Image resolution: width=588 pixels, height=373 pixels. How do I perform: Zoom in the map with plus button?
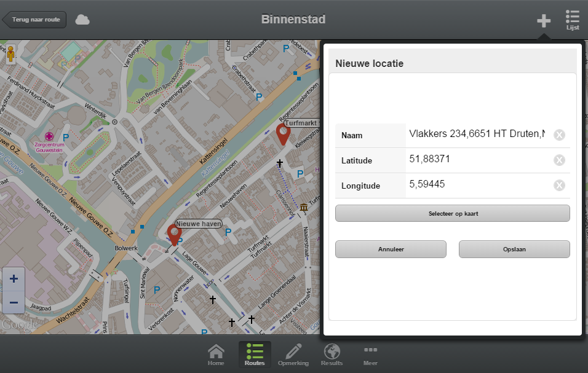(14, 278)
